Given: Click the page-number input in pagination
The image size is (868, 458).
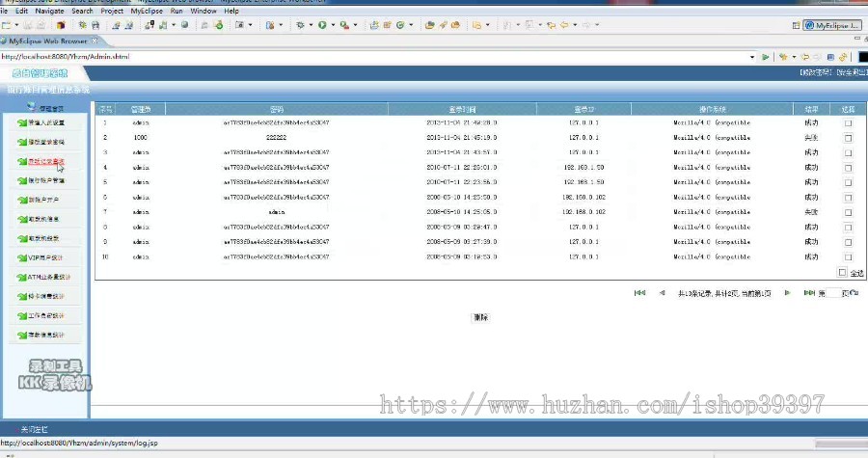Looking at the screenshot, I should coord(833,293).
